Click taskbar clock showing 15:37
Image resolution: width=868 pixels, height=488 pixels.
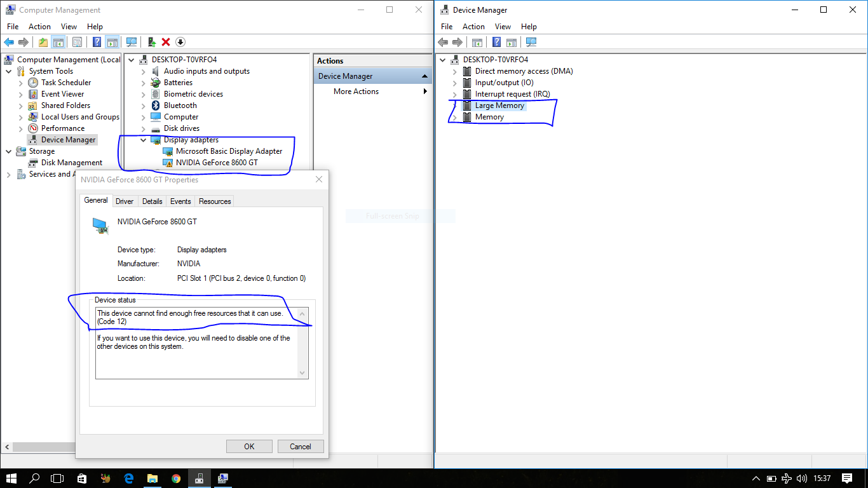(x=822, y=478)
